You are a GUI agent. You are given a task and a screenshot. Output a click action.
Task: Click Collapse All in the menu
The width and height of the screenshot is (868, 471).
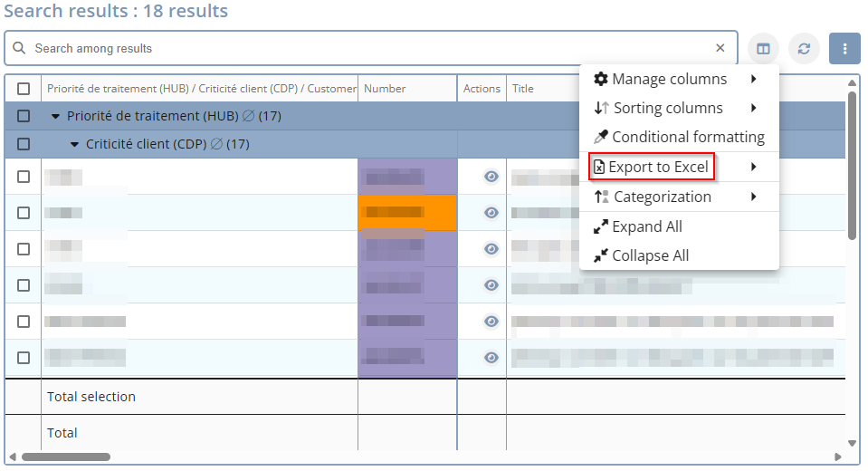(x=650, y=255)
